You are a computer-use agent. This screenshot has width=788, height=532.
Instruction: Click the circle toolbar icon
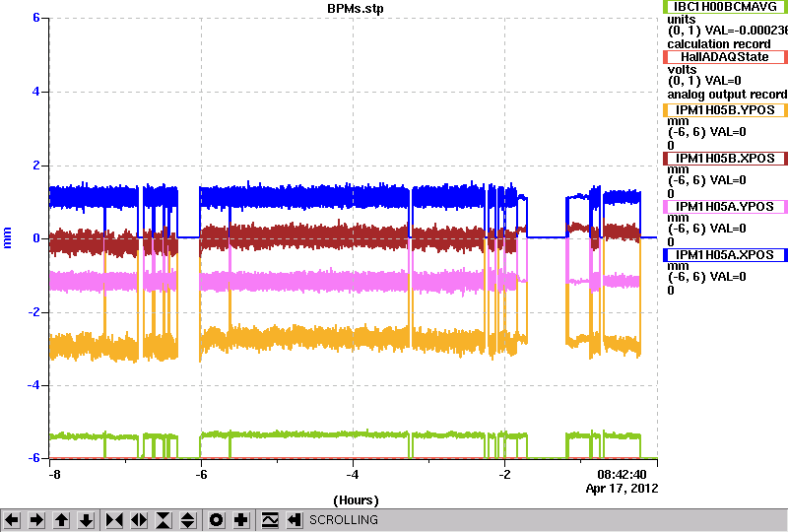(217, 519)
